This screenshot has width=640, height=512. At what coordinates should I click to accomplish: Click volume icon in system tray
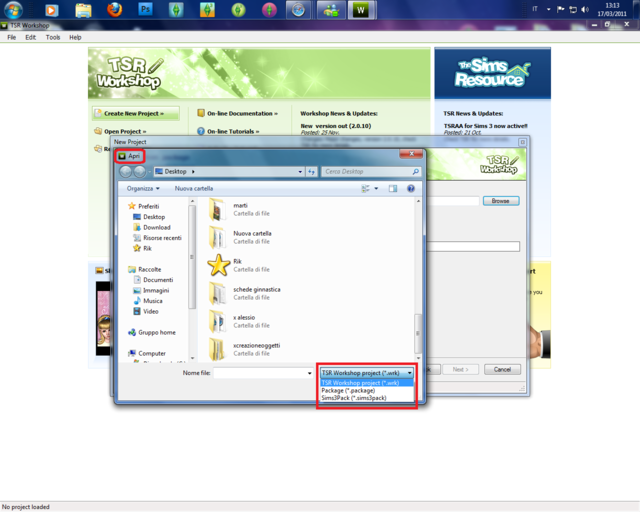point(585,9)
